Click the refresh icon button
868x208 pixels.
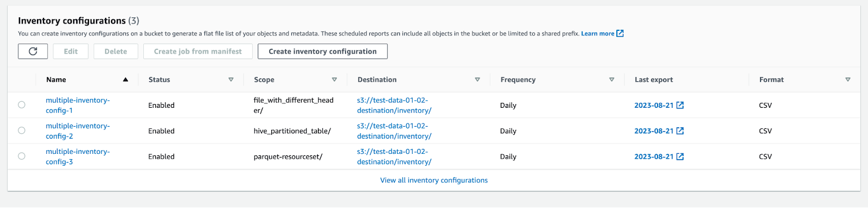click(x=33, y=51)
